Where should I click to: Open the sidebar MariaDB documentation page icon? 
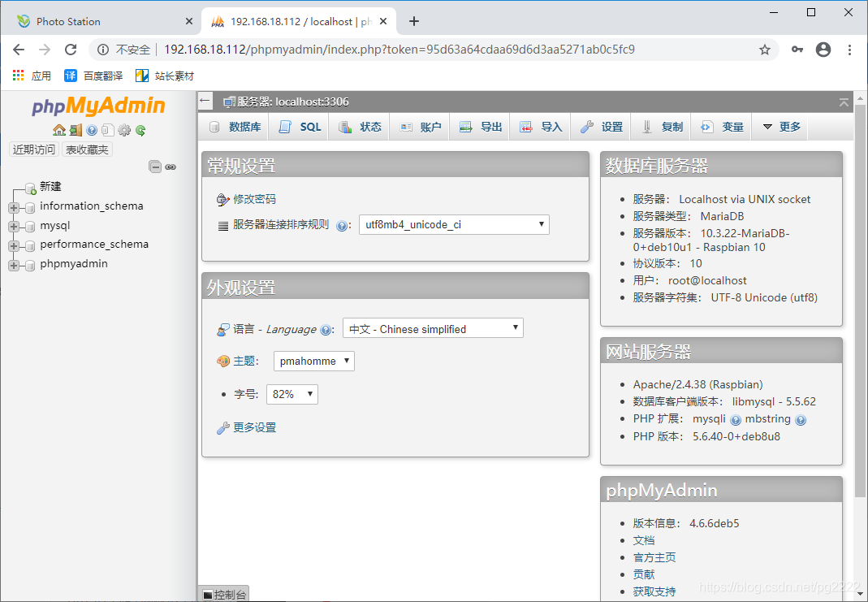(108, 130)
